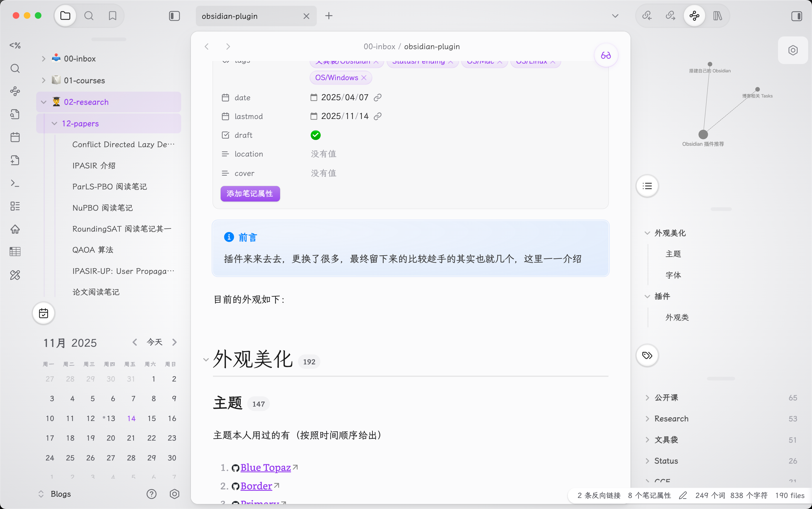Collapse the 12-papers folder
The image size is (812, 509).
[x=54, y=124]
